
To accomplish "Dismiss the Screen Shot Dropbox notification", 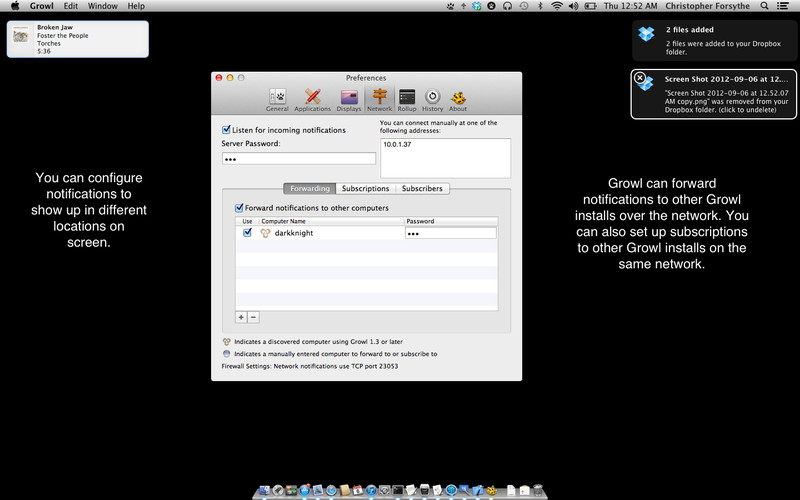I will click(640, 78).
